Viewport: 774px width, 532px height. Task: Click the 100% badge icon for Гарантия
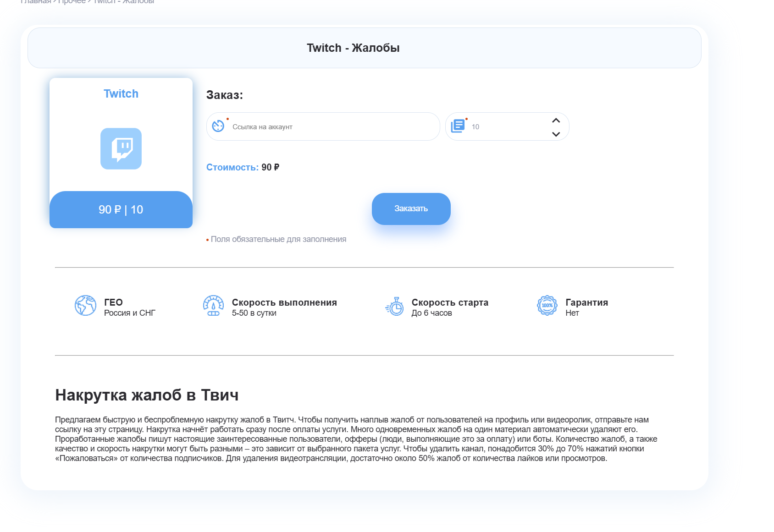tap(547, 306)
